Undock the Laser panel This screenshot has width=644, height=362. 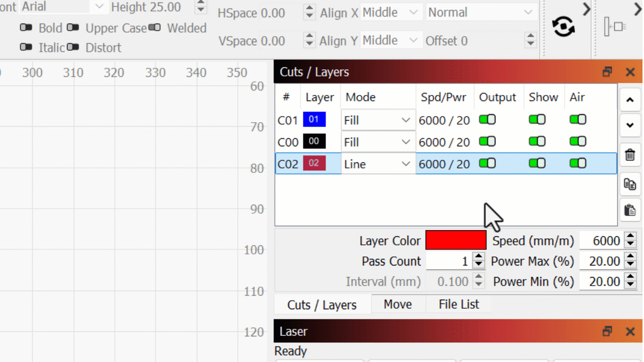[x=607, y=331]
